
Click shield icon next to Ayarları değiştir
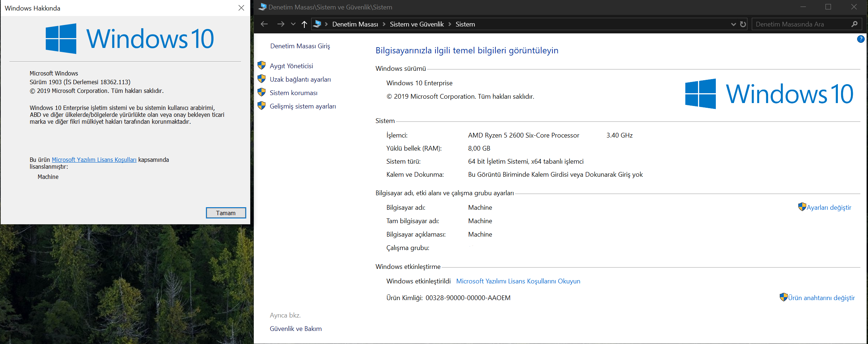802,207
